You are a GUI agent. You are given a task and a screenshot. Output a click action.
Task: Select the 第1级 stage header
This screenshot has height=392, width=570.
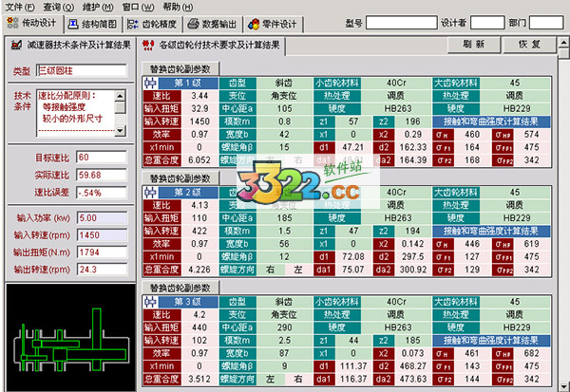tap(188, 84)
